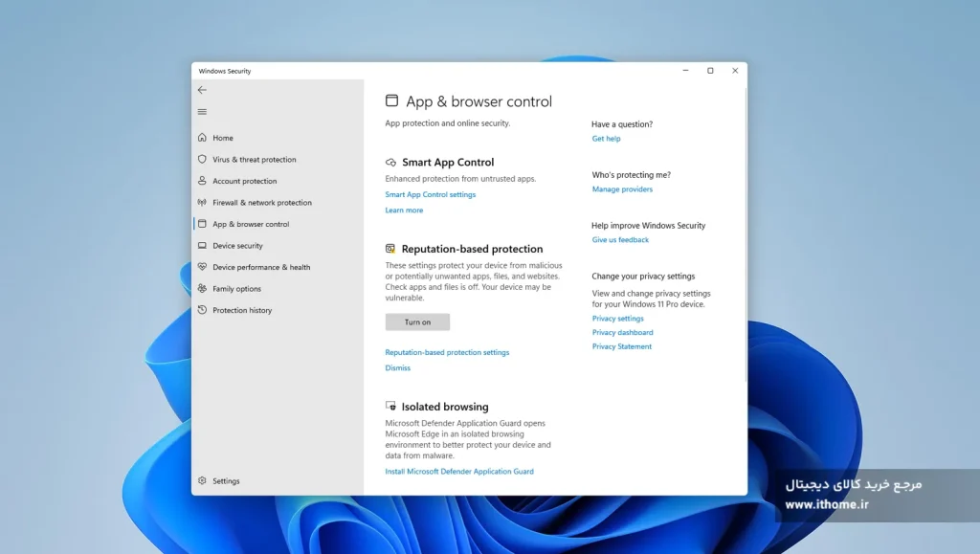Click the Isolated browsing heading
The image size is (980, 554).
click(x=445, y=407)
